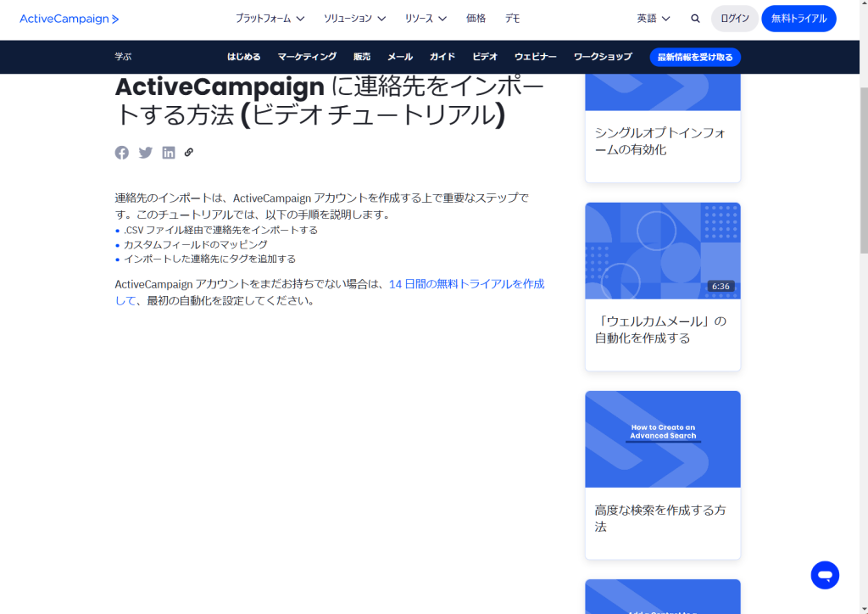Viewport: 868px width, 614px height.
Task: Click bullet text .CSV ファイル経由で連絡先をインポートする
Action: [221, 230]
